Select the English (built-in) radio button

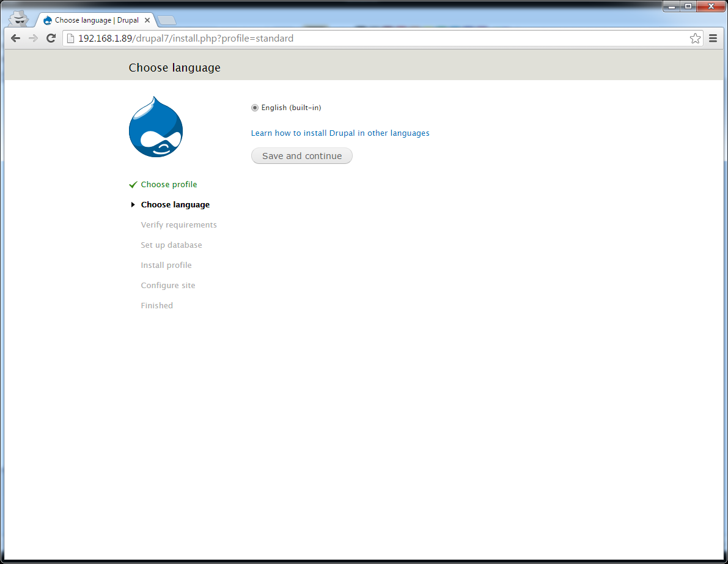coord(255,108)
